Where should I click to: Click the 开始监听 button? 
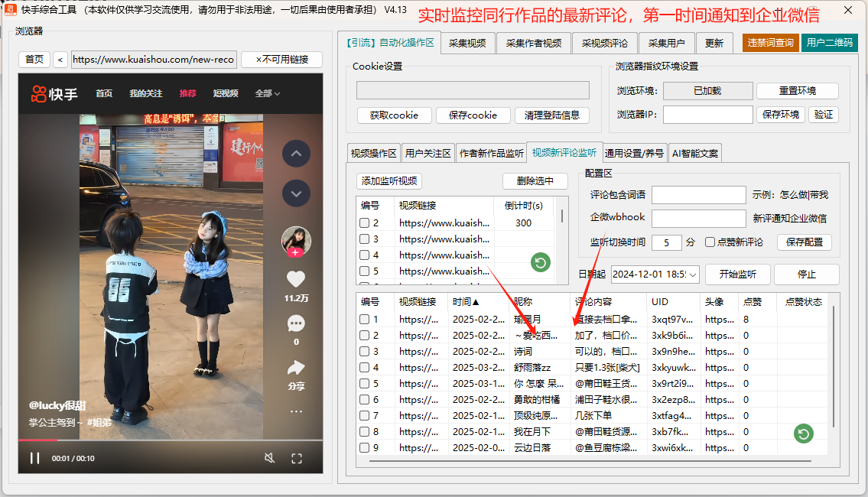(736, 274)
